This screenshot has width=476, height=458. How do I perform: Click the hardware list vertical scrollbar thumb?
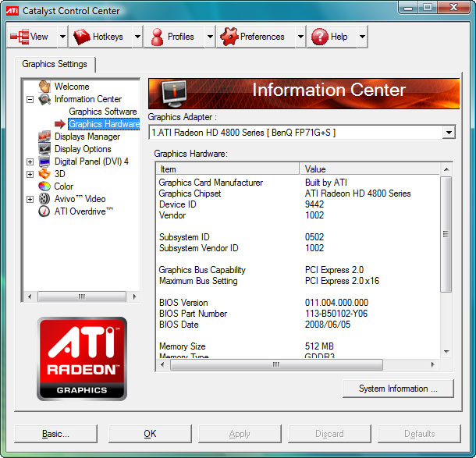point(446,234)
